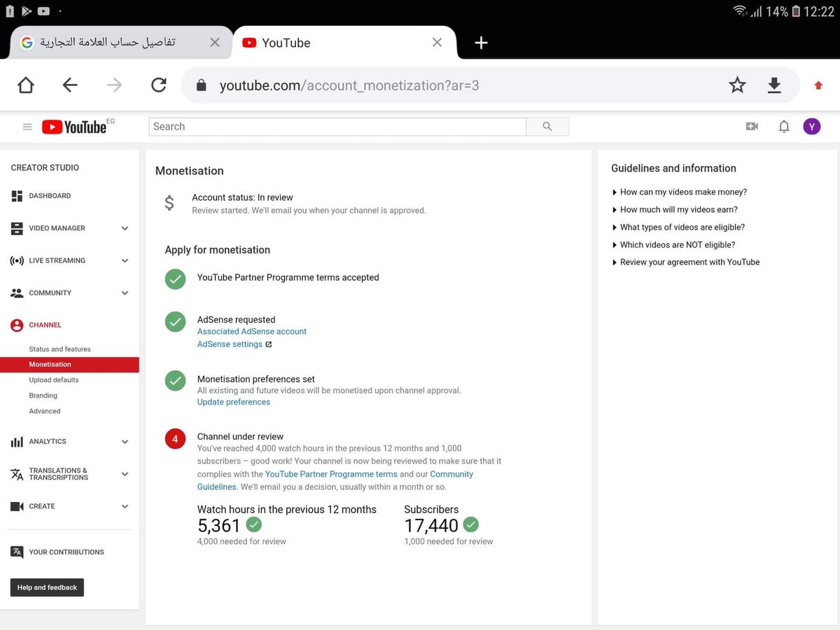840x630 pixels.
Task: Click the address bar URL
Action: tap(349, 85)
